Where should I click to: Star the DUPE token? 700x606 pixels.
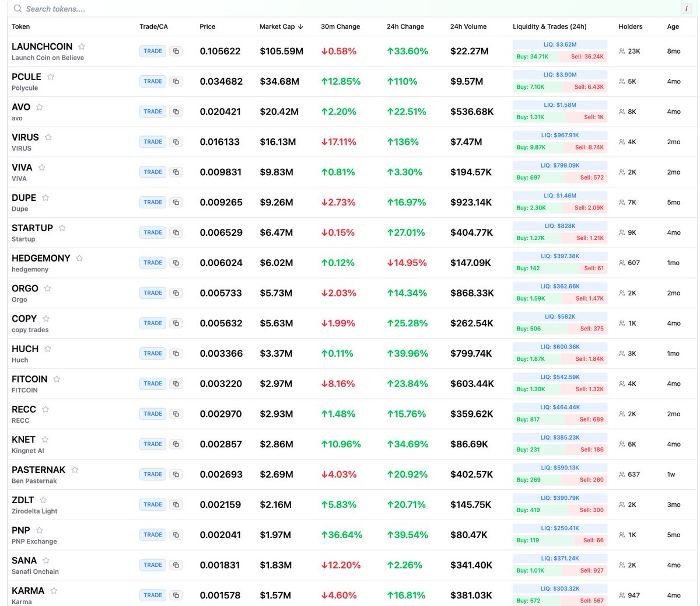[45, 198]
